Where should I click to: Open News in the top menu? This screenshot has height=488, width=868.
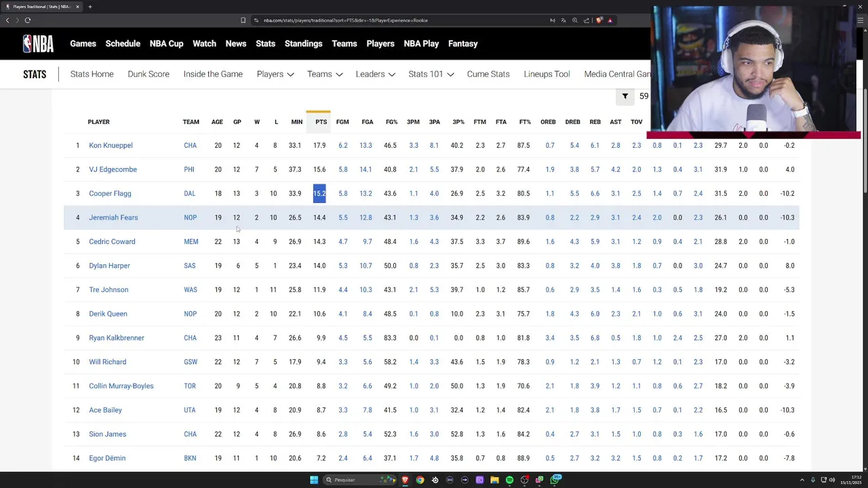coord(235,43)
